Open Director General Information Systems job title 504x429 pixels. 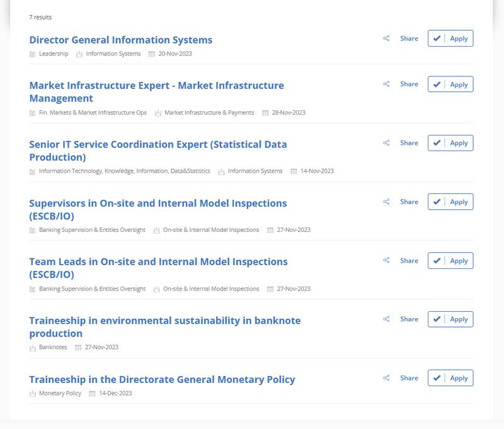pyautogui.click(x=120, y=40)
